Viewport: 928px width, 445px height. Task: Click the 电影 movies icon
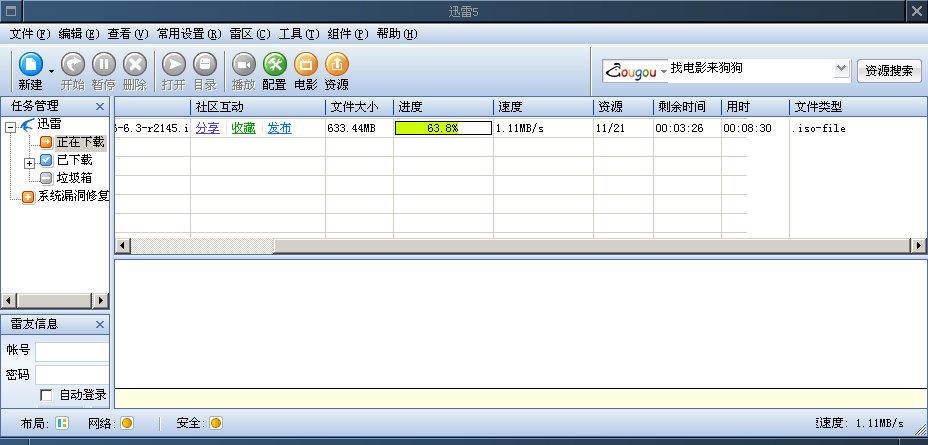point(306,65)
